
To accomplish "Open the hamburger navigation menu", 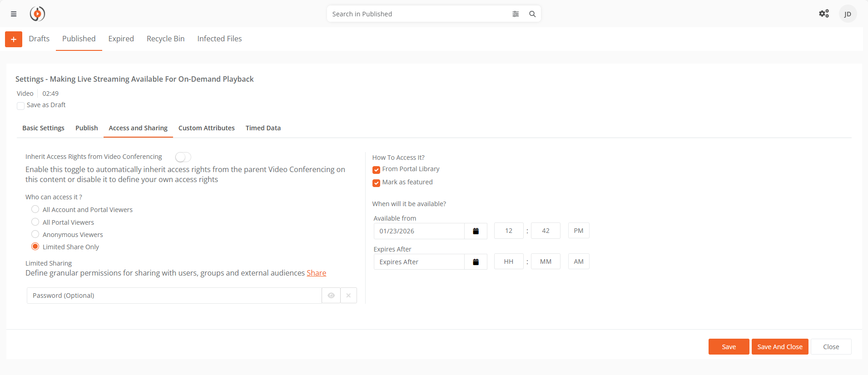I will coord(14,14).
